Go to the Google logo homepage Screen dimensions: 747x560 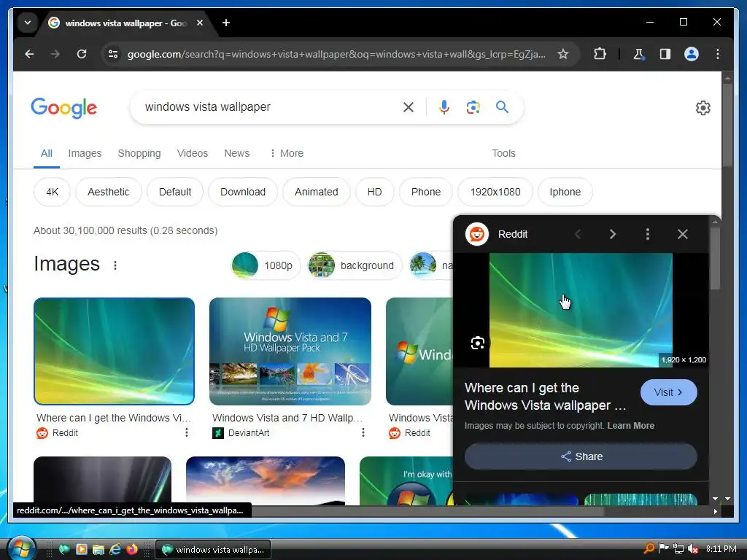tap(64, 108)
